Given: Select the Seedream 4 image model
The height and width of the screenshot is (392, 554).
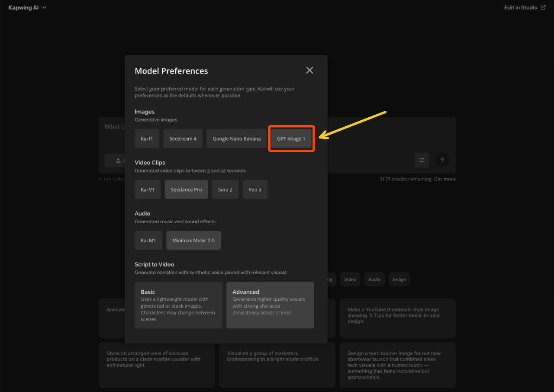Looking at the screenshot, I should click(x=183, y=138).
